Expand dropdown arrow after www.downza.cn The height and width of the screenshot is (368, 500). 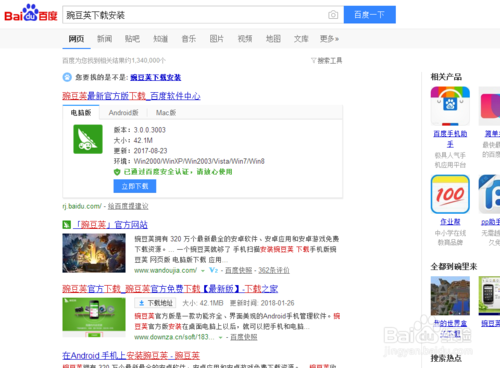(220, 338)
